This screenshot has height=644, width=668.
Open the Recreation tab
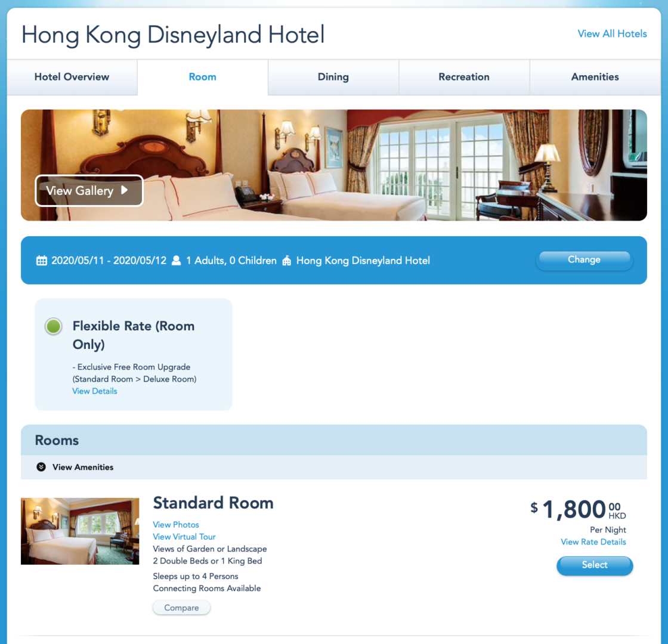pyautogui.click(x=464, y=77)
